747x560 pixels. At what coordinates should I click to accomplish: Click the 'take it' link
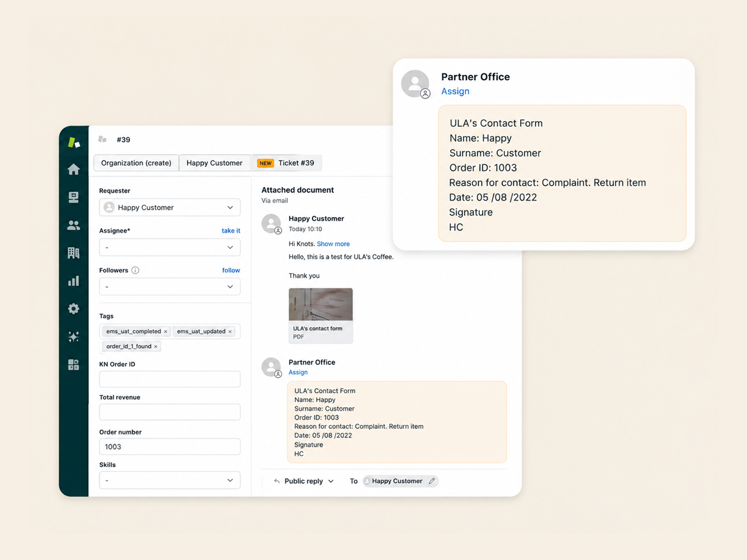click(x=231, y=230)
